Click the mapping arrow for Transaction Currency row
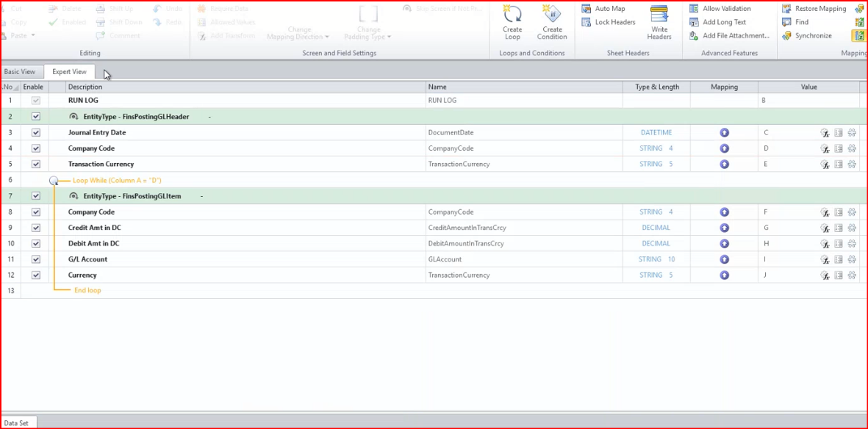The height and width of the screenshot is (429, 868). [x=724, y=165]
